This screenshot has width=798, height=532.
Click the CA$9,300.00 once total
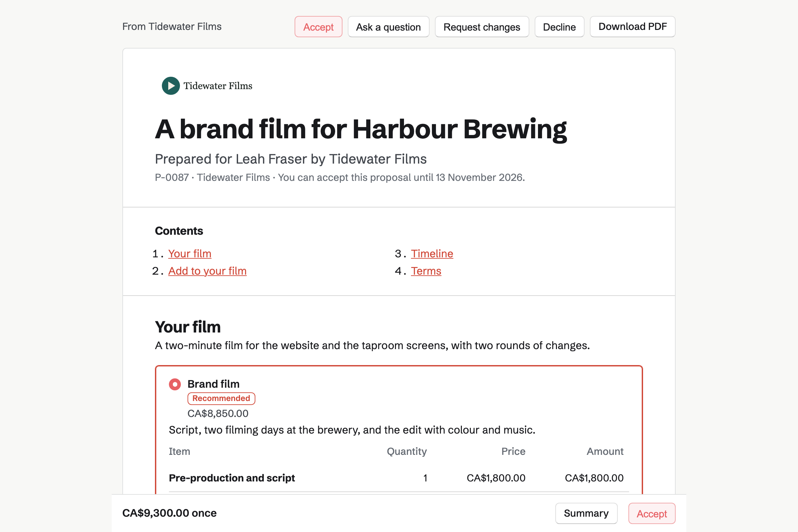[169, 513]
